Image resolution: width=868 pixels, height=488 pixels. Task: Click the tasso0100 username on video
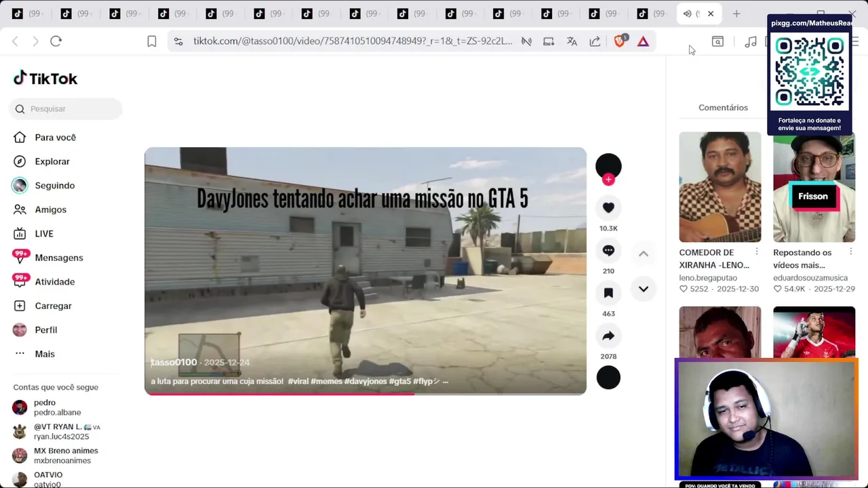tap(174, 363)
